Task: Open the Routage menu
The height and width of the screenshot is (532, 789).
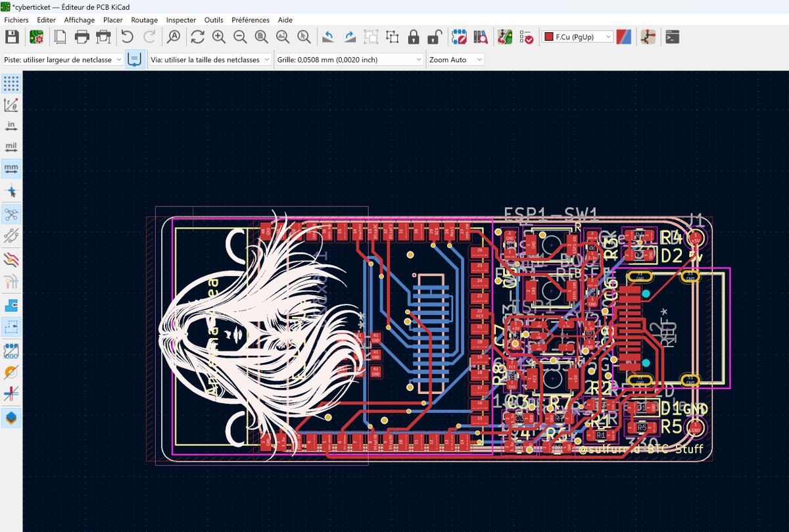Action: click(x=145, y=20)
